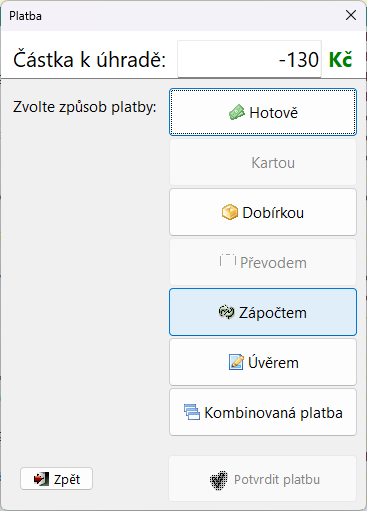
Task: Click the notepad pencil icon beside Úvěrem
Action: click(236, 362)
